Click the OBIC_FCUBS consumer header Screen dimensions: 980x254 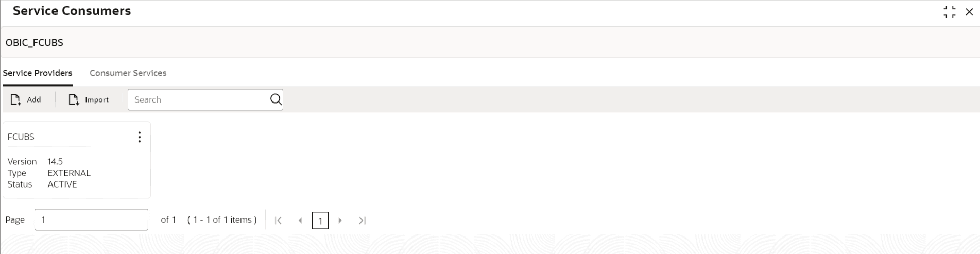click(x=35, y=43)
